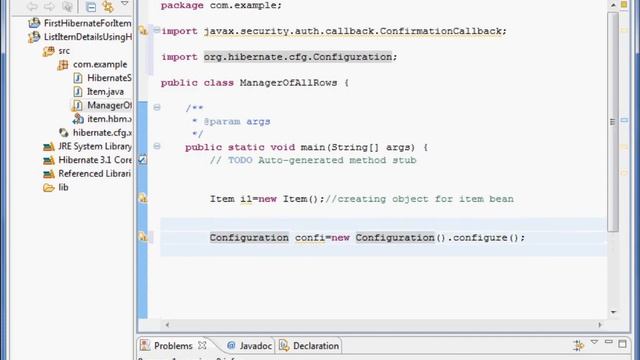The image size is (640, 360).
Task: Collapse the main method fold
Action: click(157, 146)
